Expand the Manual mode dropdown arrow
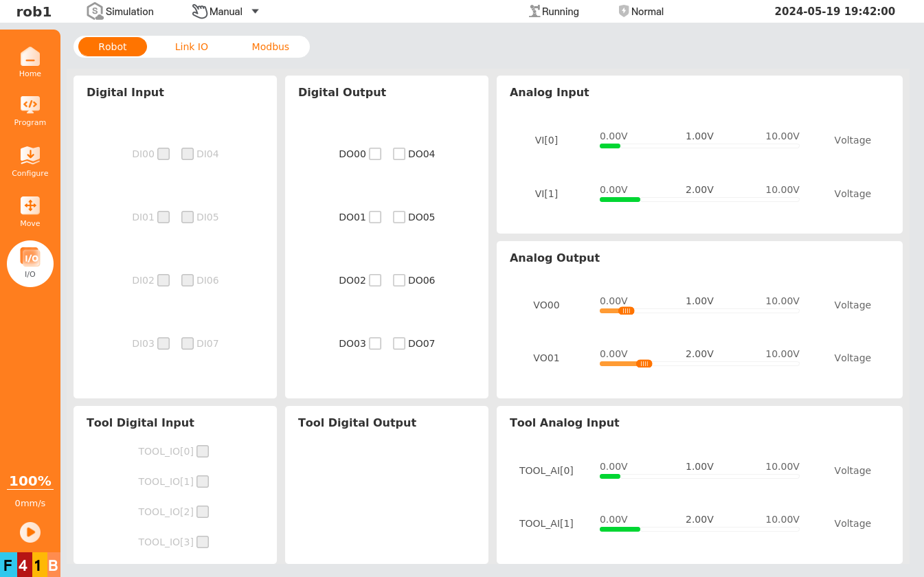 pyautogui.click(x=255, y=11)
